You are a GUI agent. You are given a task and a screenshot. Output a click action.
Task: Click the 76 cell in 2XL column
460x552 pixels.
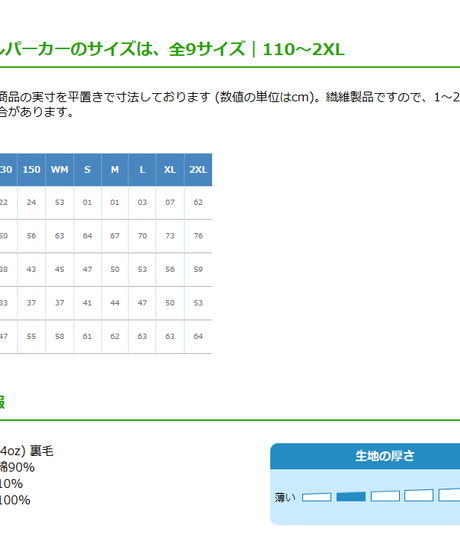pyautogui.click(x=198, y=236)
